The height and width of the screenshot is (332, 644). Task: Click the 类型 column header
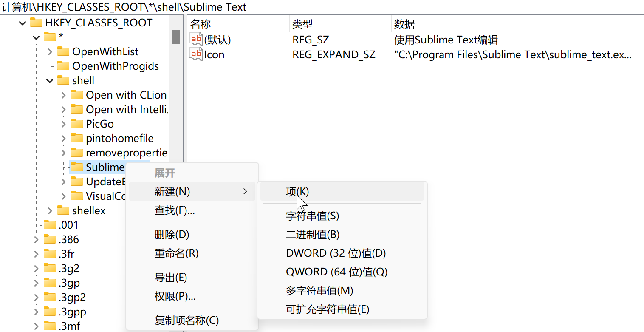click(340, 24)
